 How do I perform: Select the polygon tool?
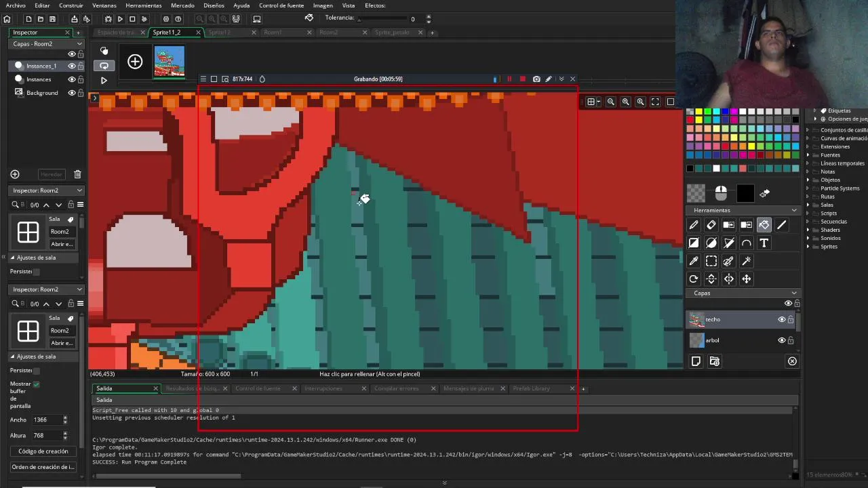tap(729, 243)
